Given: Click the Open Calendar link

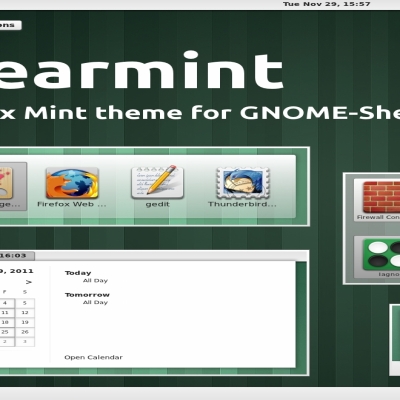Looking at the screenshot, I should [93, 357].
